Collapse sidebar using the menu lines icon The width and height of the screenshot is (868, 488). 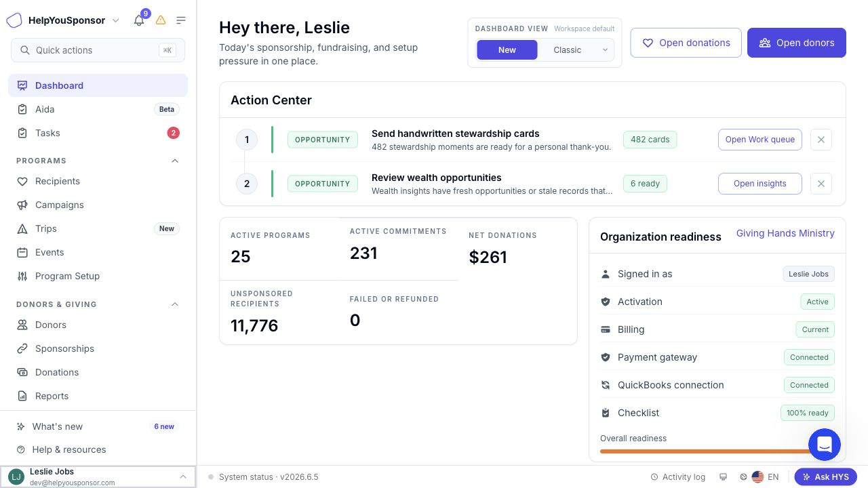click(x=181, y=20)
